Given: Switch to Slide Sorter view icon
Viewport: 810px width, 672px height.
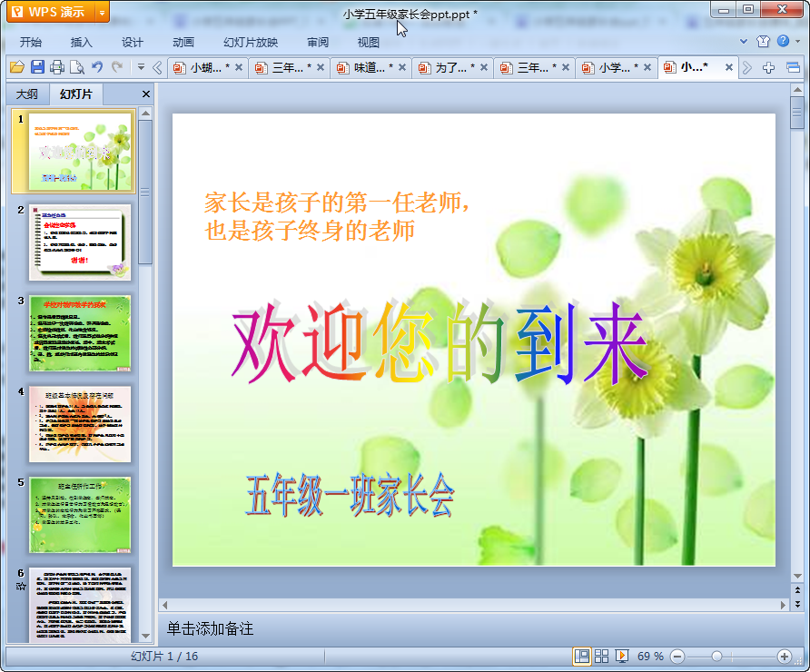Looking at the screenshot, I should point(601,657).
